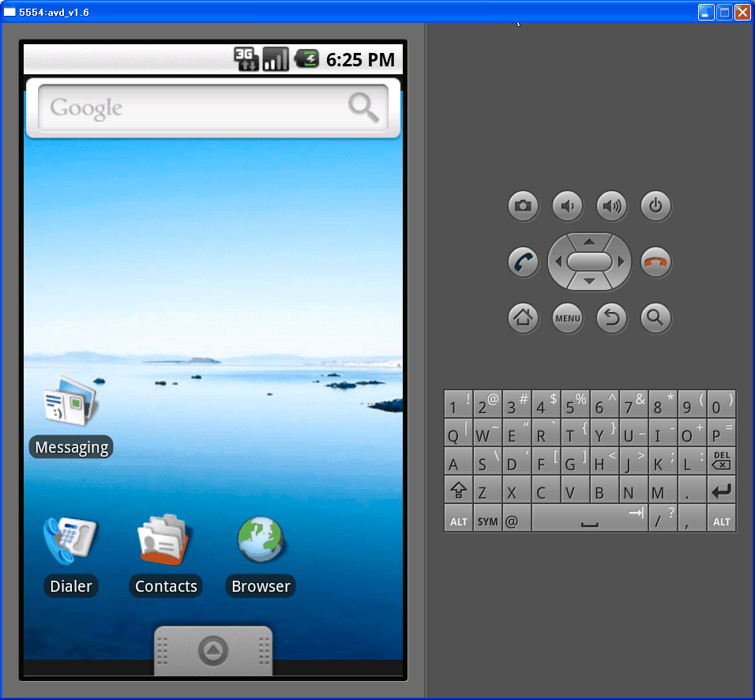Click the D-pad center select button
The width and height of the screenshot is (755, 700).
589,262
